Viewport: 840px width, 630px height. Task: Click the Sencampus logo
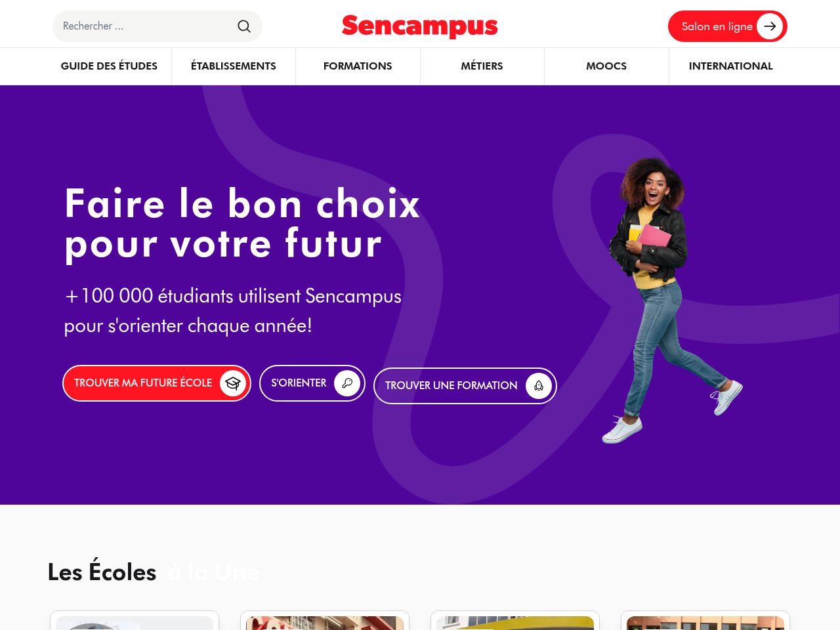pos(420,26)
